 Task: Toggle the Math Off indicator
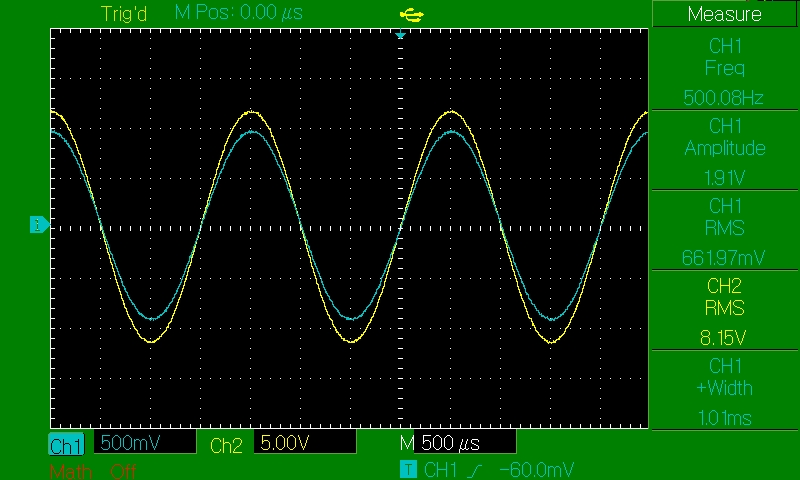[92, 471]
